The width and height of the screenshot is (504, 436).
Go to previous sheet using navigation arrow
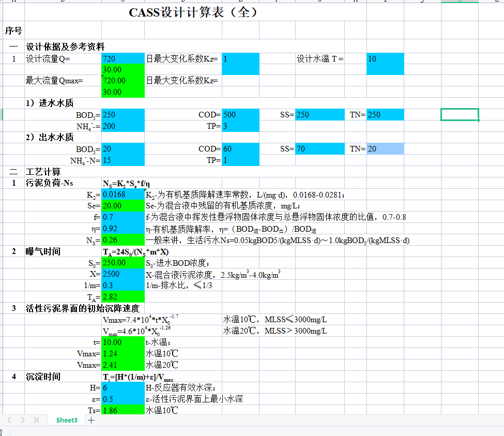(9, 420)
